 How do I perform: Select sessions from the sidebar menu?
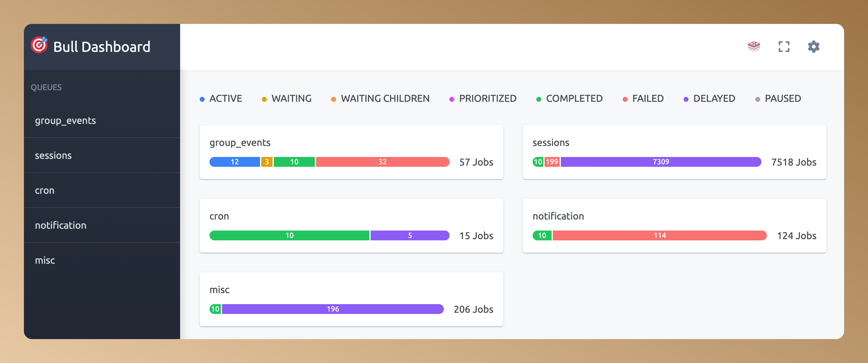[x=53, y=155]
